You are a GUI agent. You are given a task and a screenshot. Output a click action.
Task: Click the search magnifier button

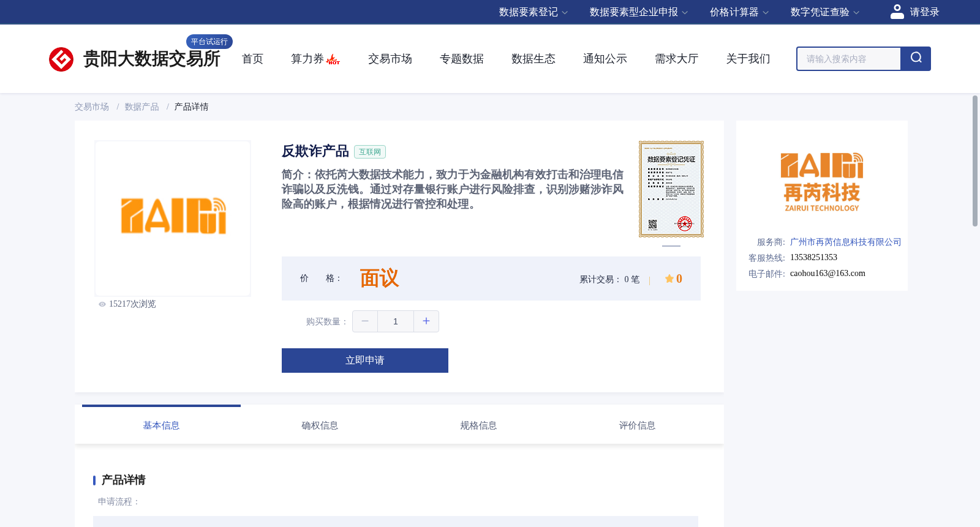click(x=916, y=59)
